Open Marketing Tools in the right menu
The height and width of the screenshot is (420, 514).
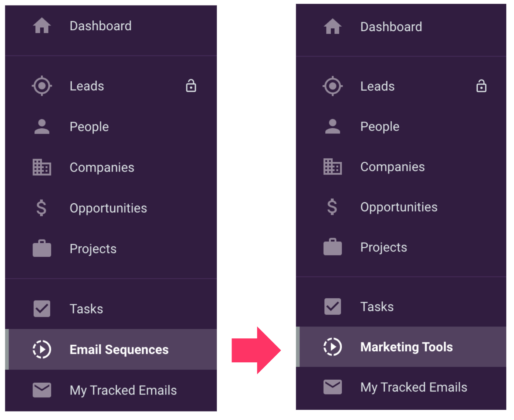pos(401,347)
